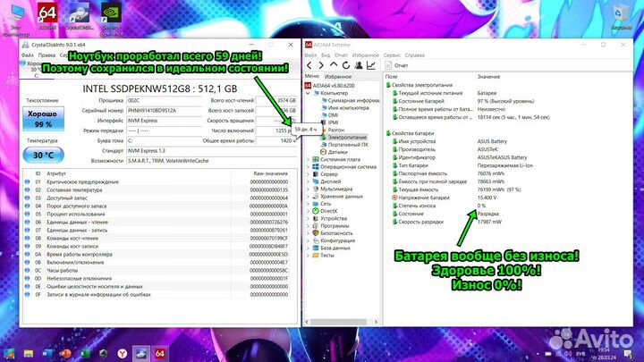Expand the Системная плата node
644x362 pixels.
point(308,159)
